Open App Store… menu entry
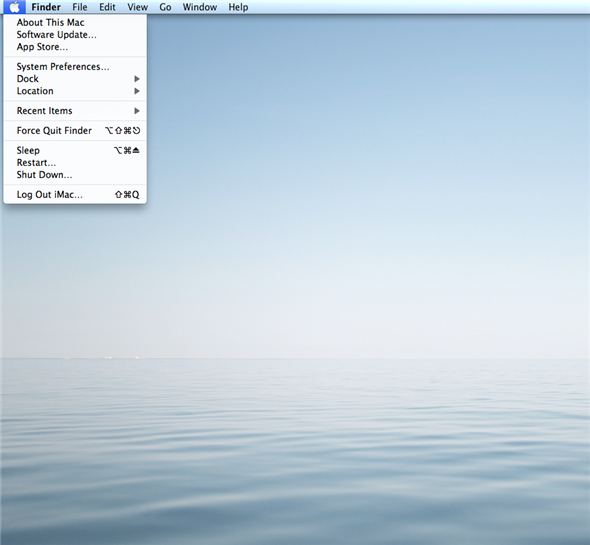 (x=75, y=47)
